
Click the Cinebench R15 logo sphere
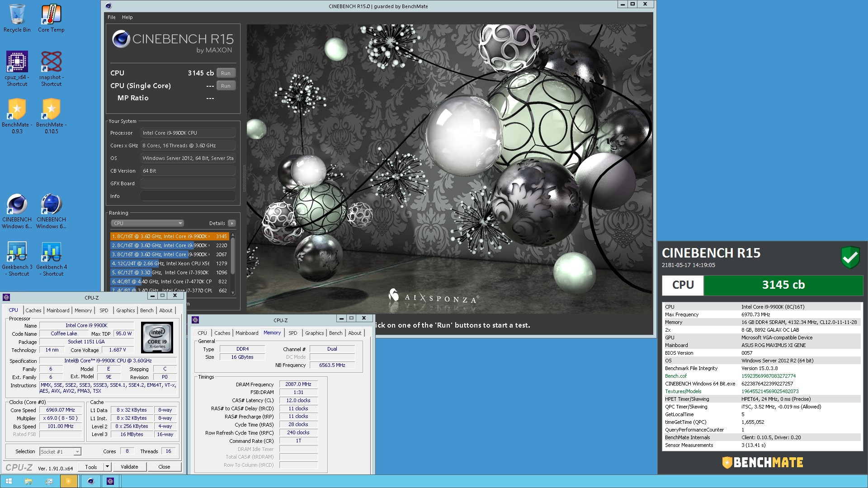(121, 39)
